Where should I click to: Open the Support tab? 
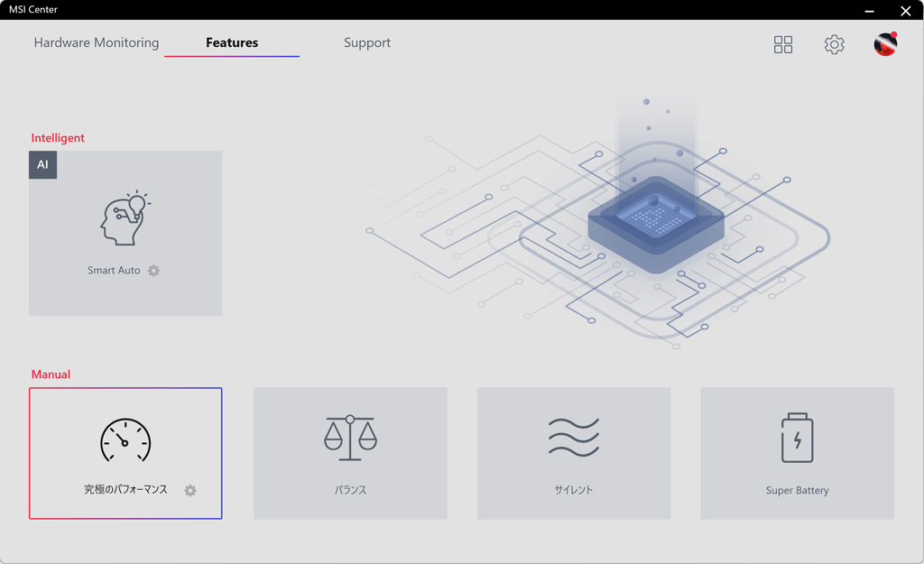coord(367,42)
